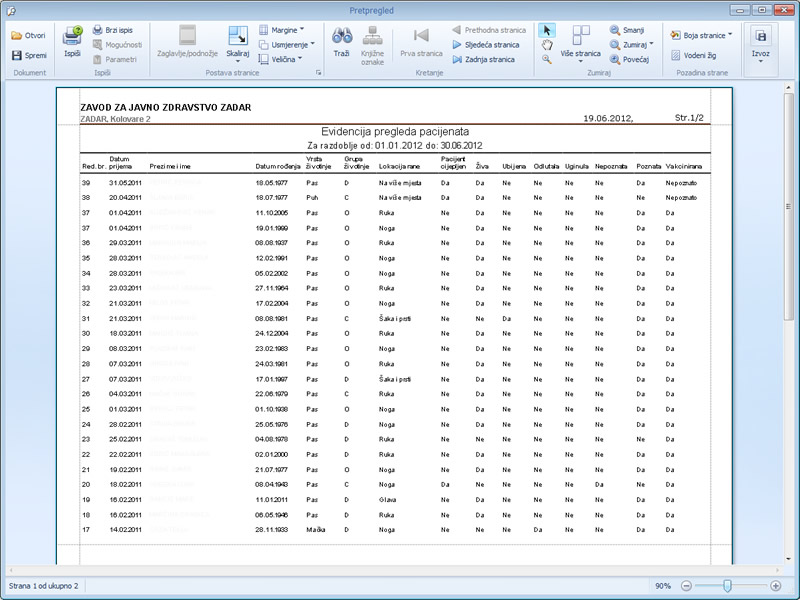Image resolution: width=800 pixels, height=600 pixels.
Task: Open the Usmjerenje orientation dropdown
Action: click(x=286, y=45)
